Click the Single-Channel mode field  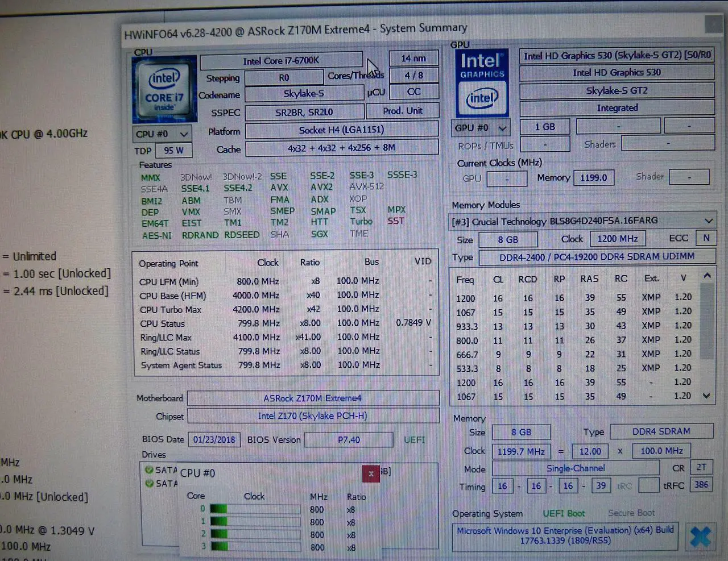[576, 468]
